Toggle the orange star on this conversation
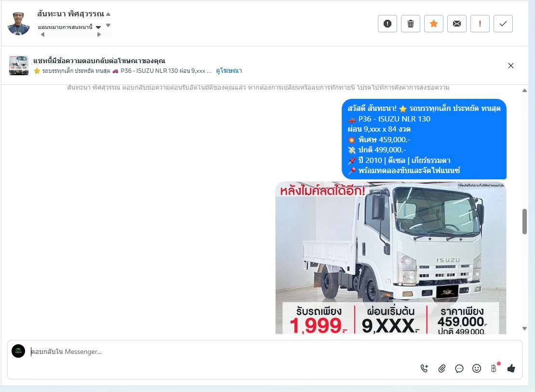 point(434,24)
